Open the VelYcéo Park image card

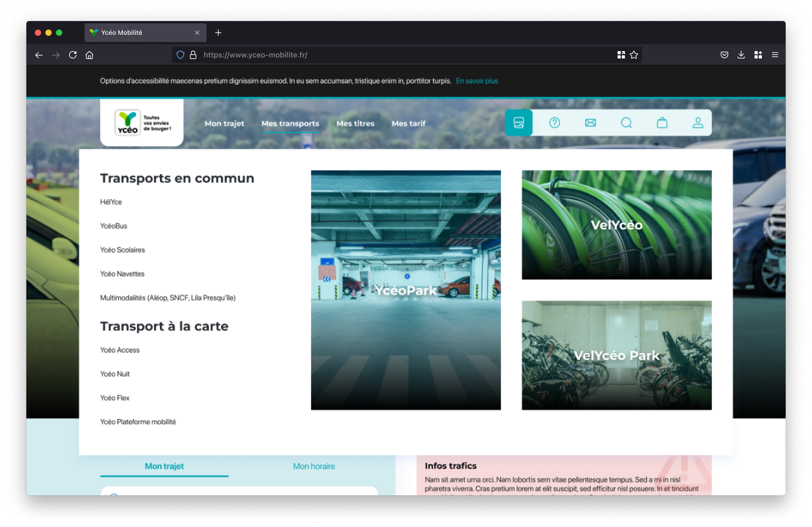click(617, 356)
